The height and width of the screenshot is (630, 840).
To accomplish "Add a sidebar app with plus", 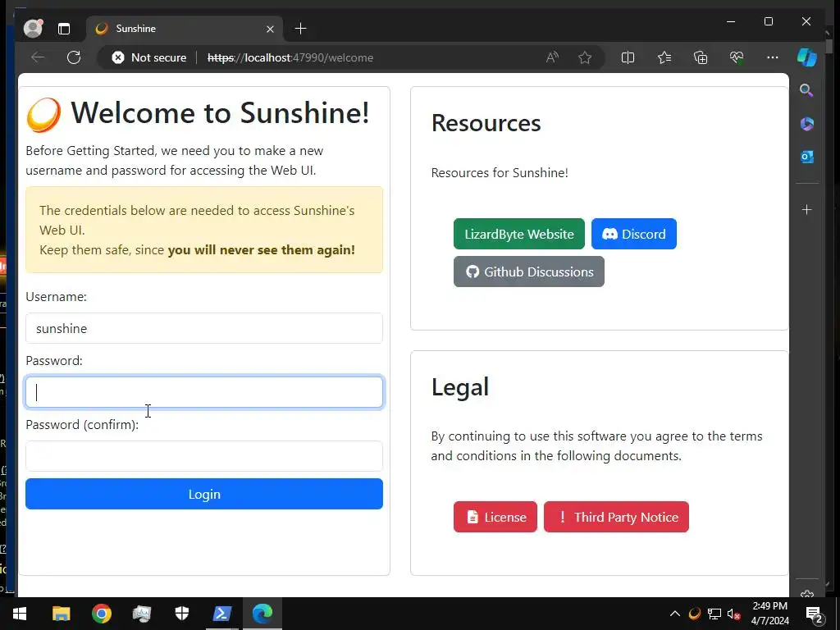I will [807, 209].
